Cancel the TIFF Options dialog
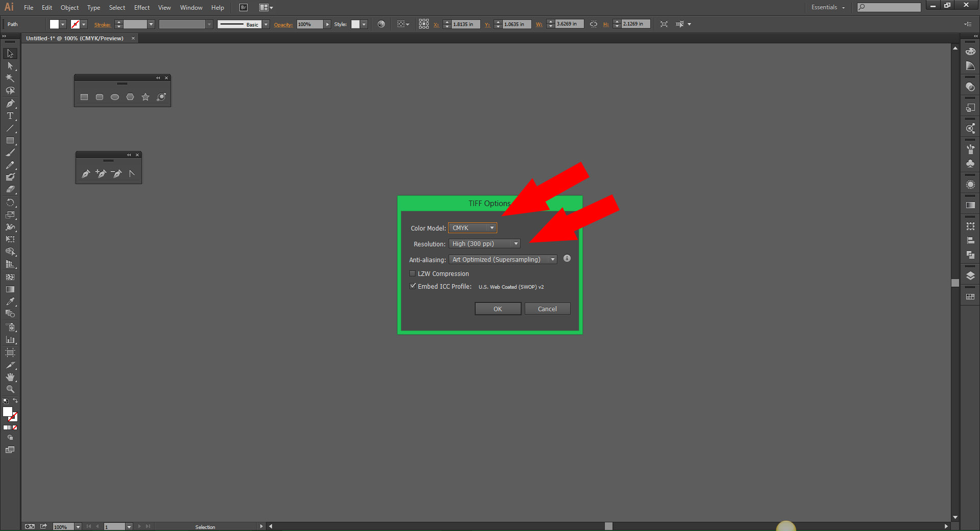Image resolution: width=980 pixels, height=531 pixels. point(547,309)
